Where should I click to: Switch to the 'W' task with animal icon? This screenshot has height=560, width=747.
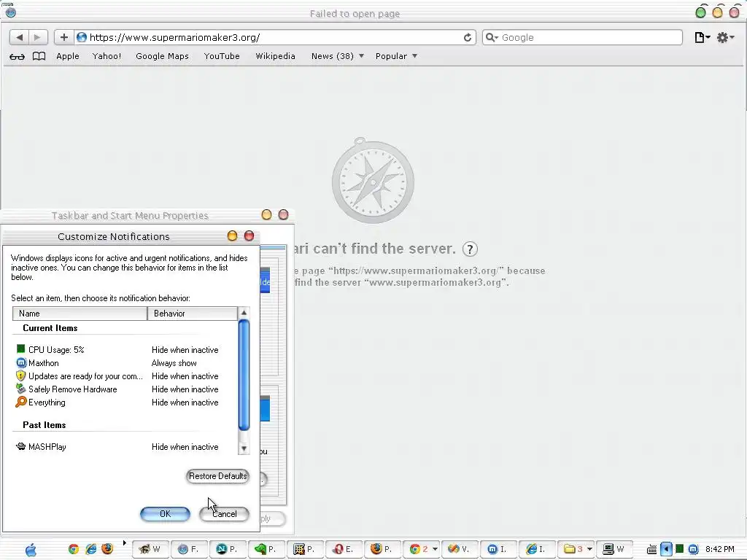pyautogui.click(x=150, y=549)
